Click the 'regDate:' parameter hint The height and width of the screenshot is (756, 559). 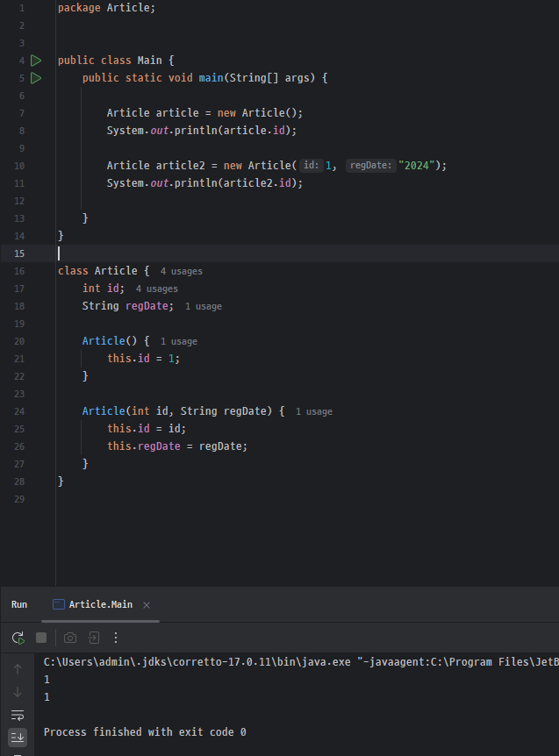pos(371,166)
